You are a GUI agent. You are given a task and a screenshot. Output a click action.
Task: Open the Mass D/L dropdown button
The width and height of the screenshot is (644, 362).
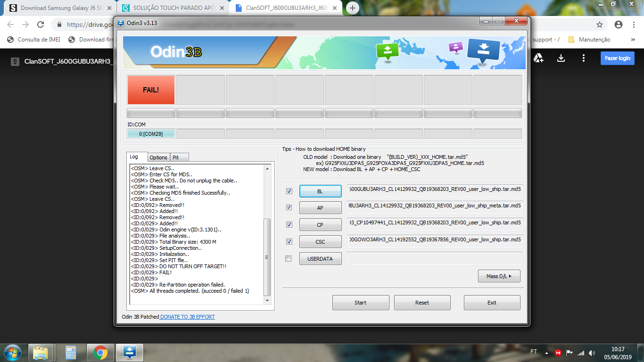click(x=499, y=276)
